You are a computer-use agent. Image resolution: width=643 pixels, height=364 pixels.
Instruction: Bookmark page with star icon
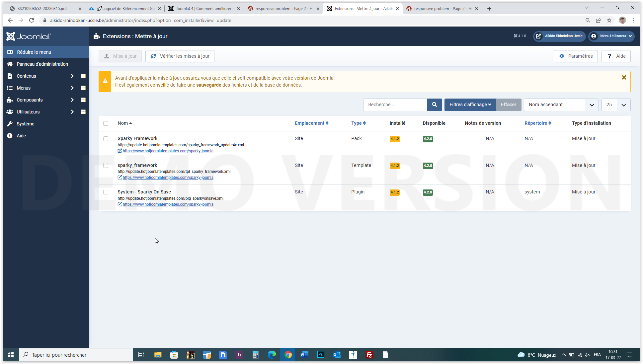point(609,20)
